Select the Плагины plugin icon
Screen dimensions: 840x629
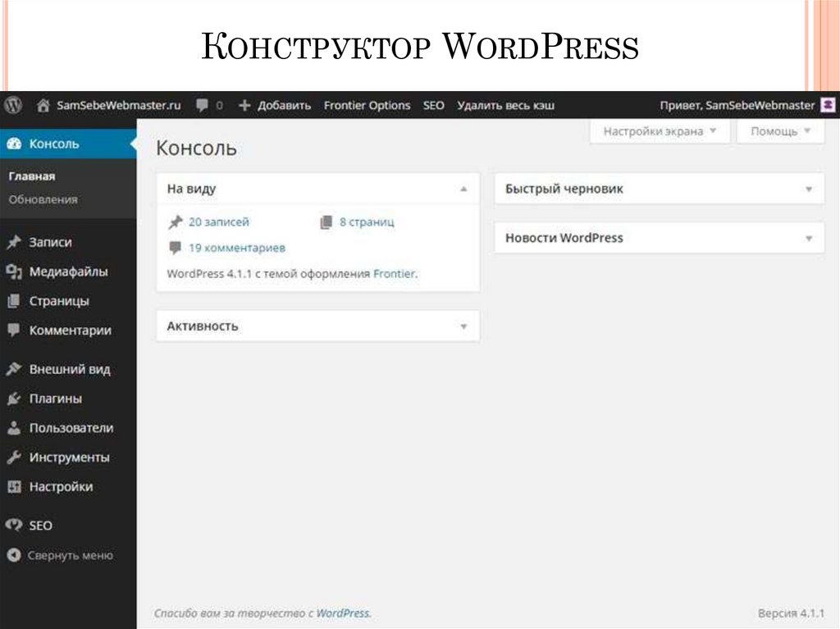point(15,399)
